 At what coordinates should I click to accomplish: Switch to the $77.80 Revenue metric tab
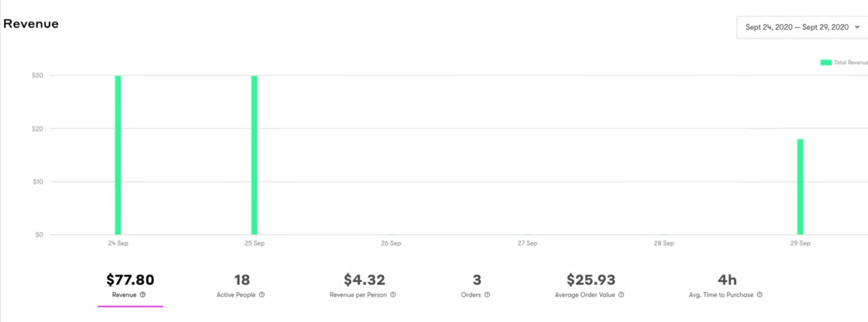click(130, 287)
